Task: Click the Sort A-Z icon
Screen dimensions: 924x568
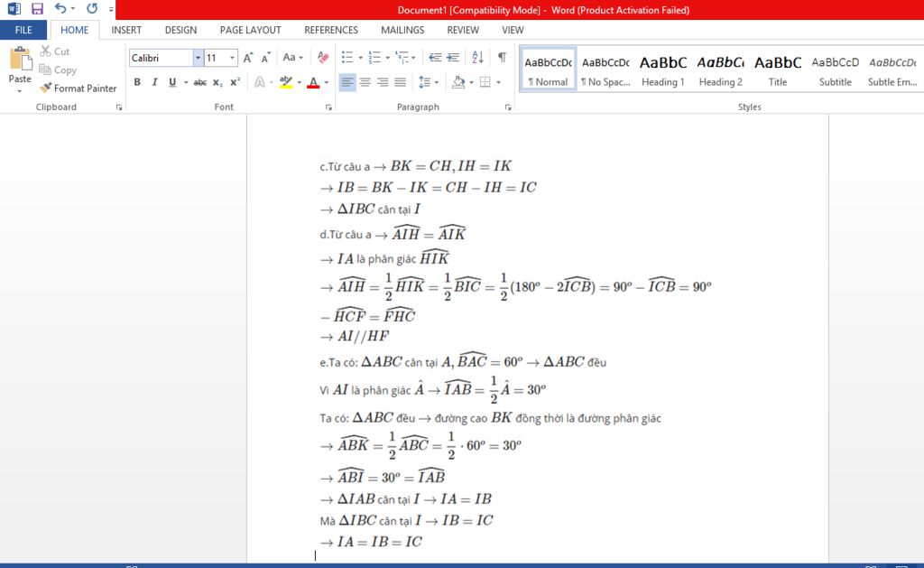Action: pyautogui.click(x=478, y=57)
